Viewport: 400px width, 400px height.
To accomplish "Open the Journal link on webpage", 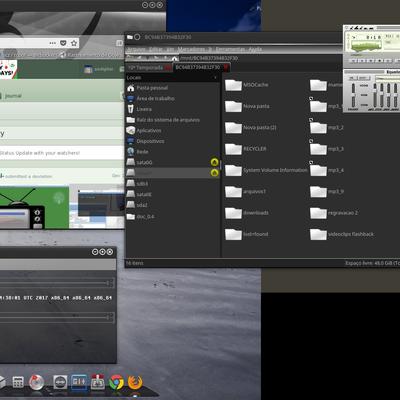I will (13, 96).
